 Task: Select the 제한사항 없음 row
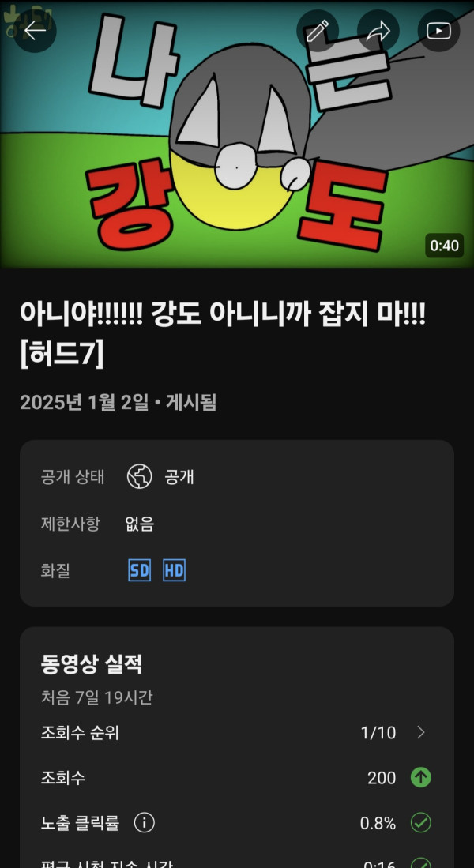237,524
